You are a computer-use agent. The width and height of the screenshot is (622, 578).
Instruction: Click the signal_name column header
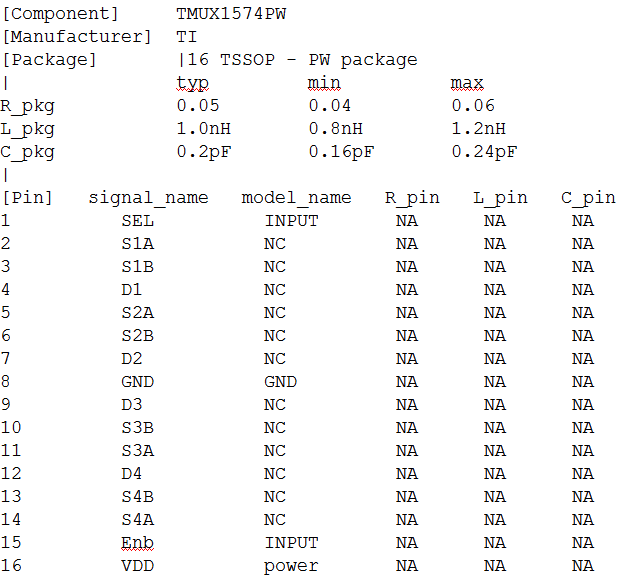pos(149,198)
